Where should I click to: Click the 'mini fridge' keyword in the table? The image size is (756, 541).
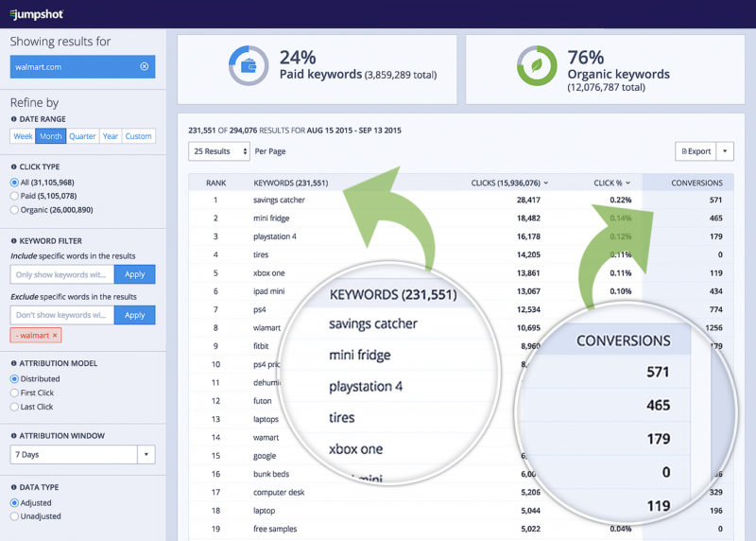(271, 218)
